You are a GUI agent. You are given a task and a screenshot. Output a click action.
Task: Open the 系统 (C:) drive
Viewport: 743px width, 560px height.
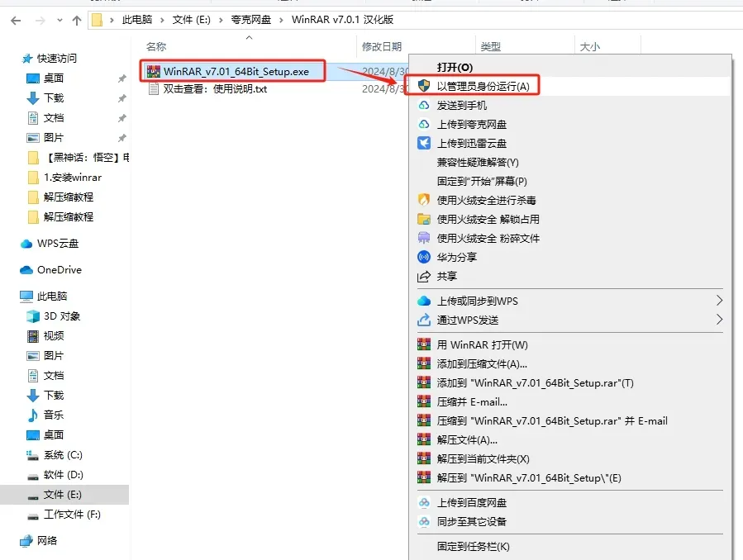click(x=63, y=455)
